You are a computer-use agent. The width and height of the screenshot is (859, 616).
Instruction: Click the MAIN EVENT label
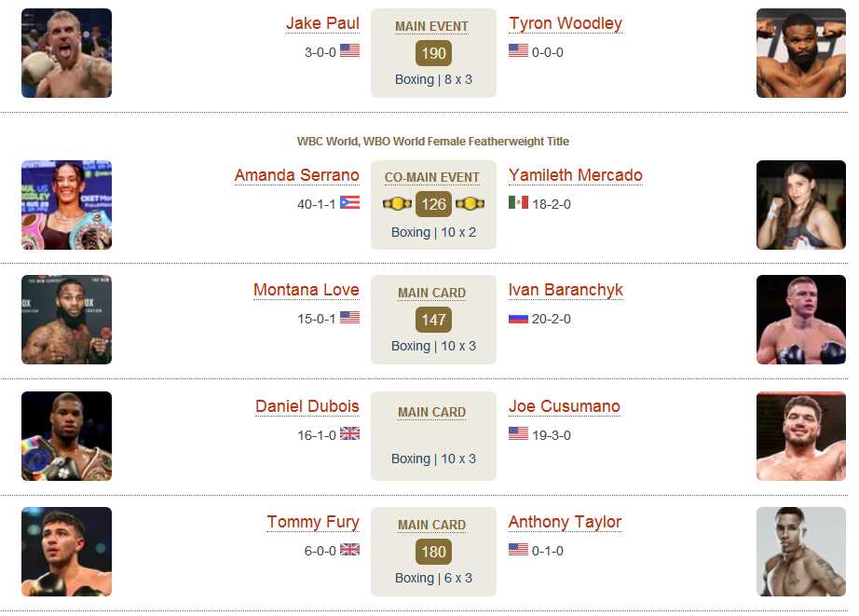click(x=431, y=26)
